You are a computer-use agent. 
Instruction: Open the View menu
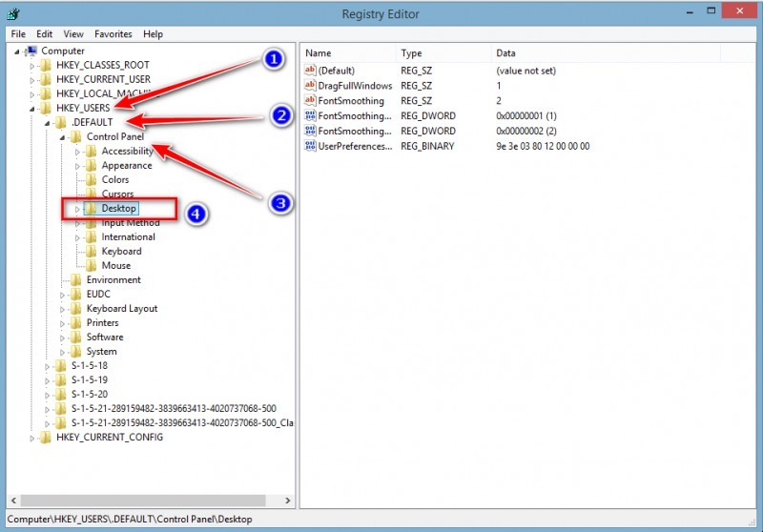tap(73, 34)
